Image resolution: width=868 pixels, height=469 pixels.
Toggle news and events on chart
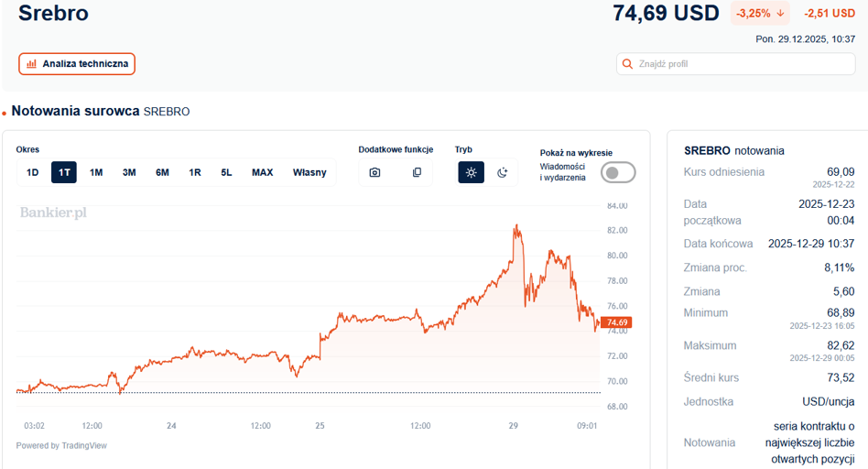[x=618, y=172]
